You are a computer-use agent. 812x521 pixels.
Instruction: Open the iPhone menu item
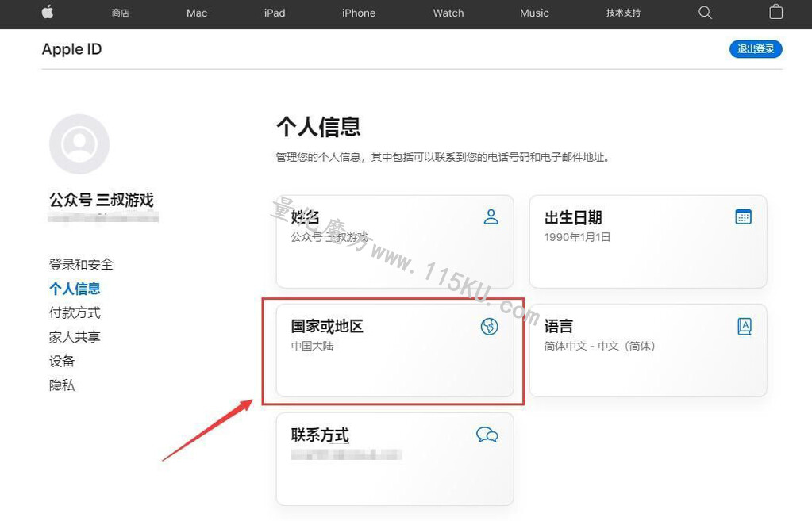coord(358,13)
